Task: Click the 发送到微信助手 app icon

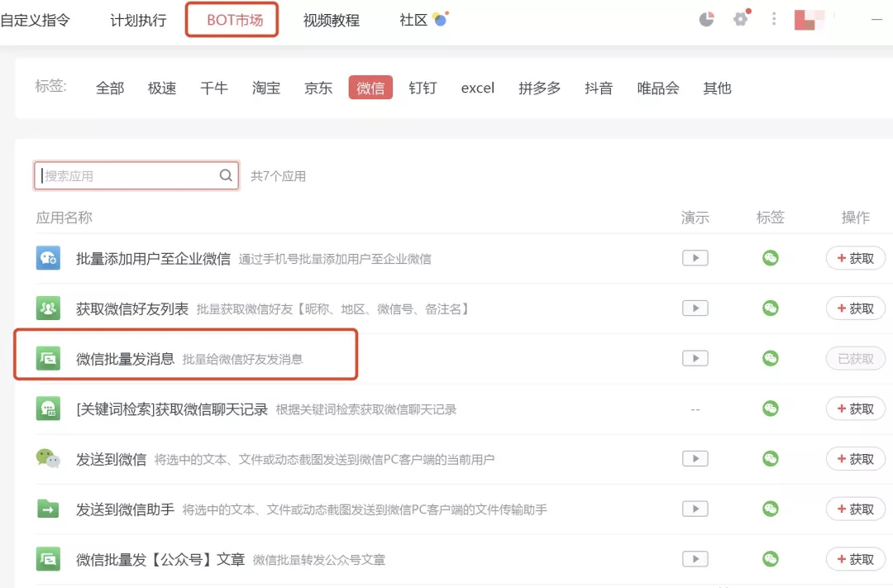Action: pyautogui.click(x=49, y=509)
